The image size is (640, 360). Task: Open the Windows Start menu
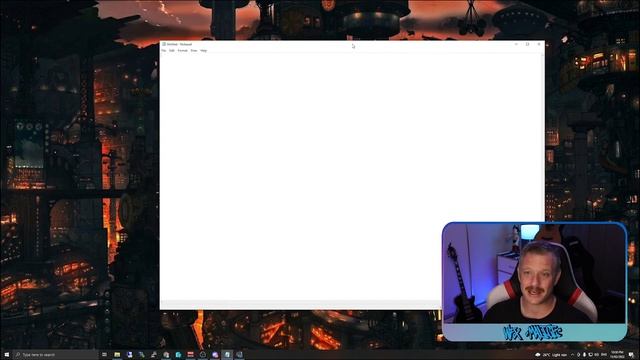tap(6, 355)
